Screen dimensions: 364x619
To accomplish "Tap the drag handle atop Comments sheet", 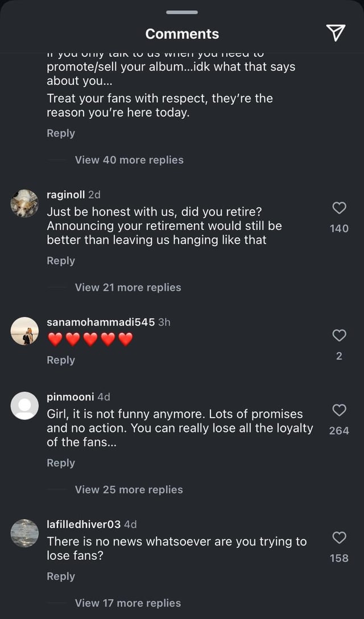I will click(x=182, y=12).
